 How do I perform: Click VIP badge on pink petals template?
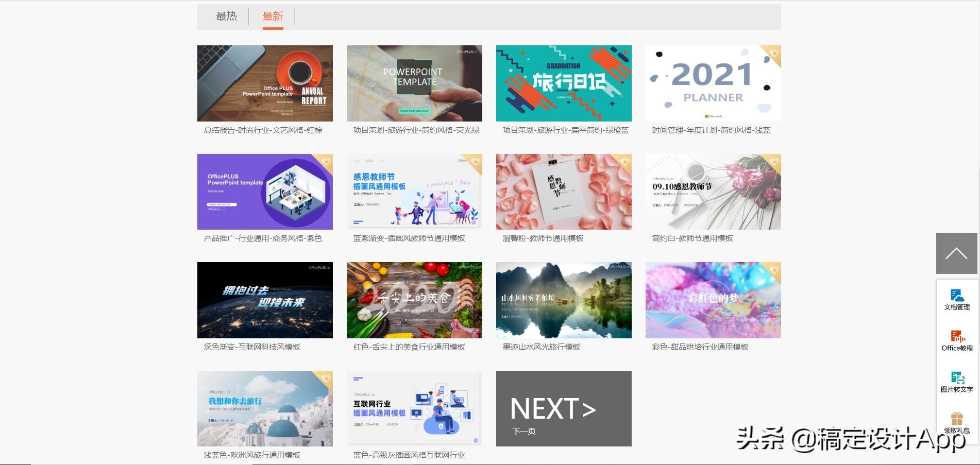624,162
